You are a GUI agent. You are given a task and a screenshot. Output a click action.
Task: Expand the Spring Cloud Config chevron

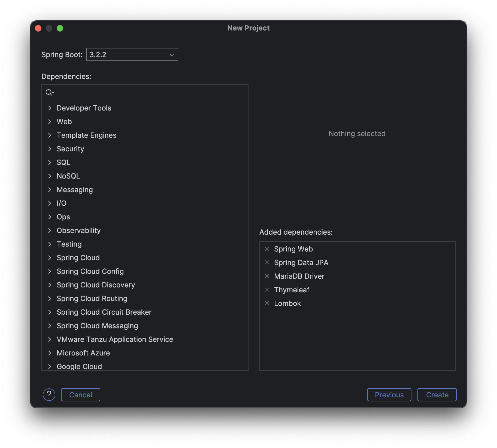50,271
